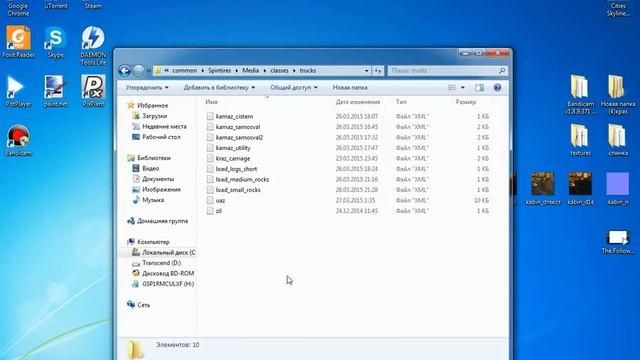Select uaz file
The image size is (640, 360).
click(x=220, y=200)
